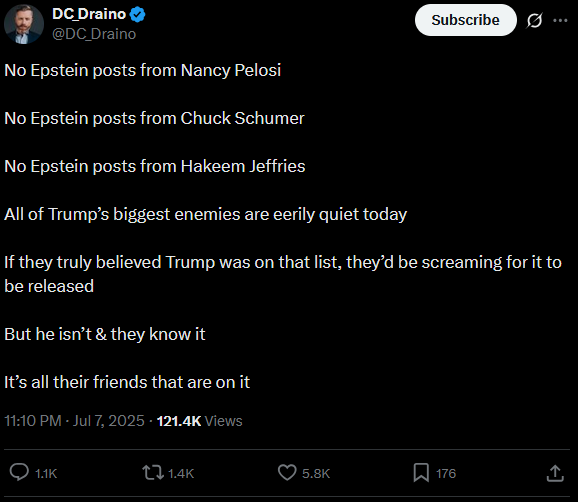
Task: Click the 5.8K likes count
Action: coord(316,474)
